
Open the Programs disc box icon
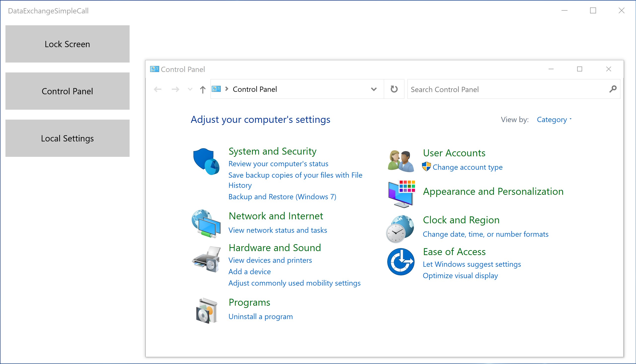[206, 311]
